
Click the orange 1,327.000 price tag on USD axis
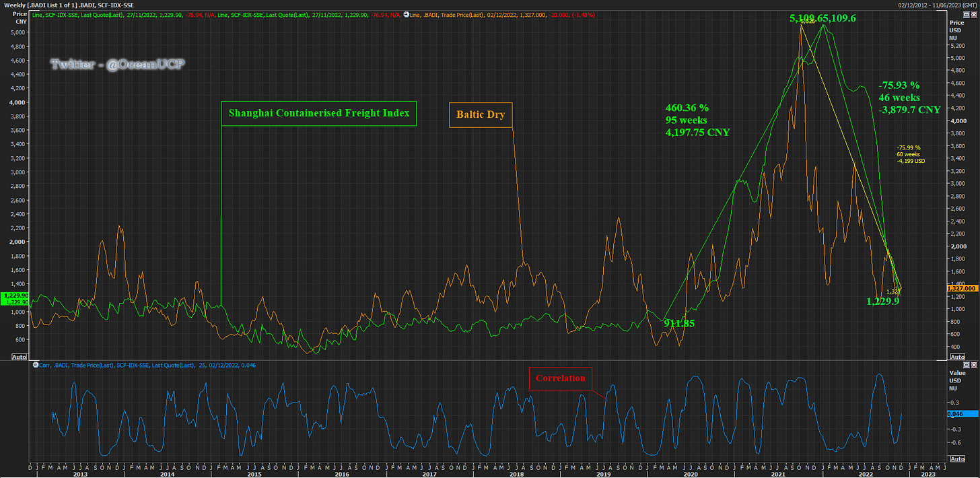point(962,288)
